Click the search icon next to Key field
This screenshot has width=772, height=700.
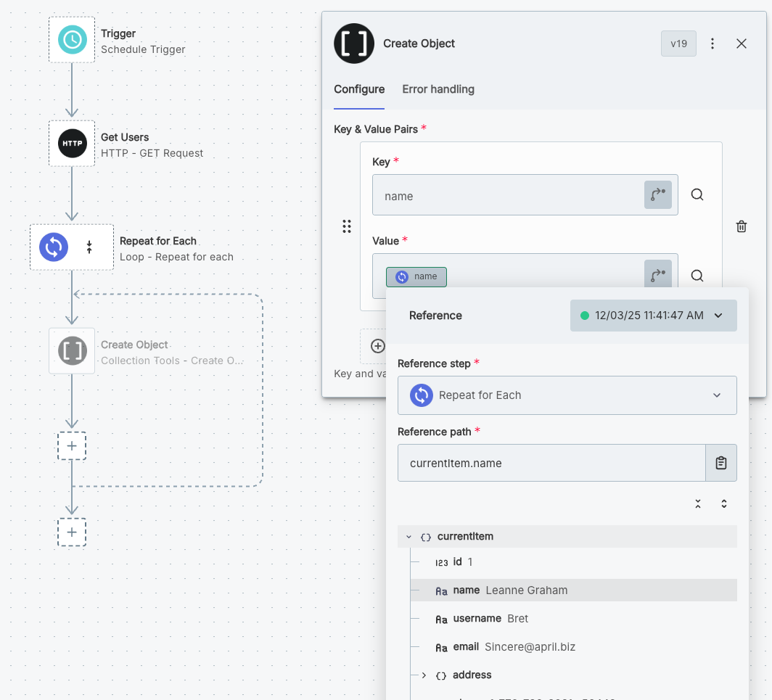(697, 194)
